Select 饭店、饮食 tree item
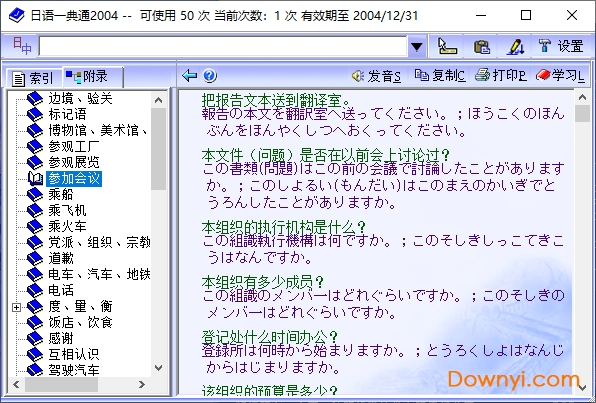Viewport: 596px width, 403px height. click(x=80, y=322)
